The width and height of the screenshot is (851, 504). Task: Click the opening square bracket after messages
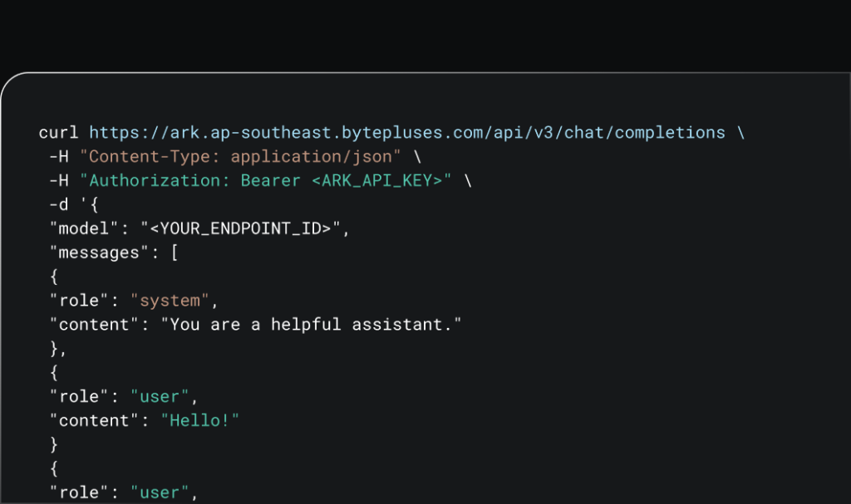pyautogui.click(x=175, y=253)
